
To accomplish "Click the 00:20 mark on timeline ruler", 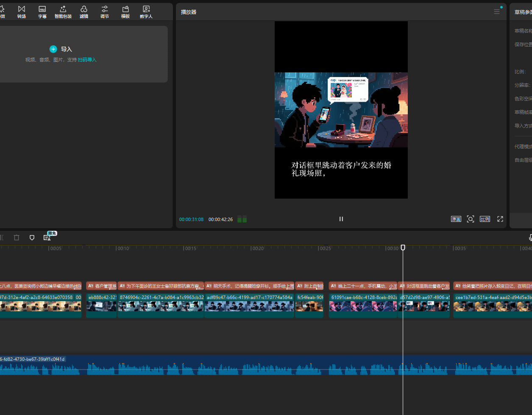I will [x=258, y=249].
